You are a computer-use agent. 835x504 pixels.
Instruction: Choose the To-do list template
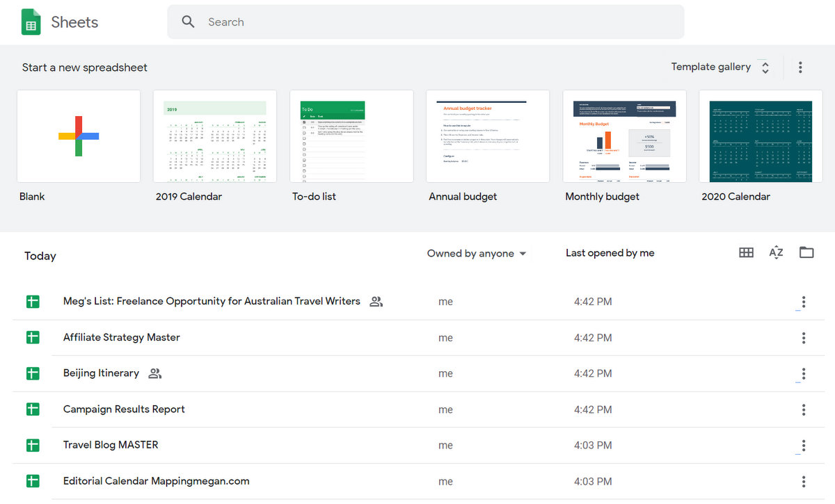pos(351,136)
